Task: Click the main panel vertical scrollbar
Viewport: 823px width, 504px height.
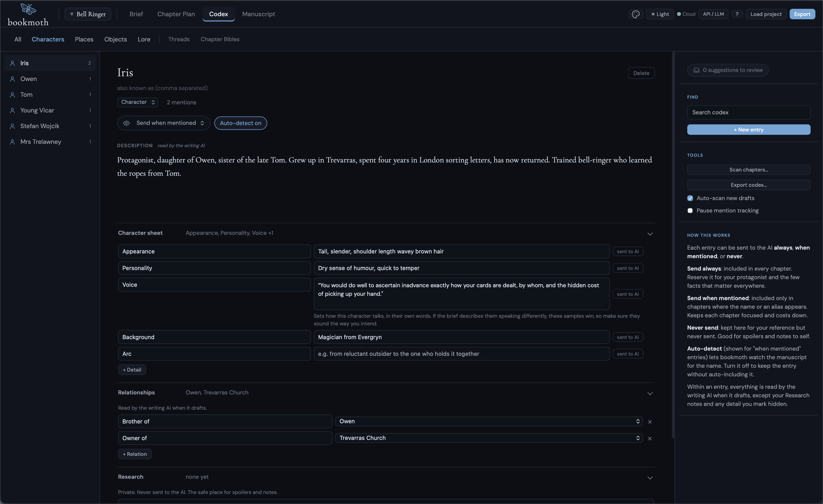Action: tap(673, 245)
